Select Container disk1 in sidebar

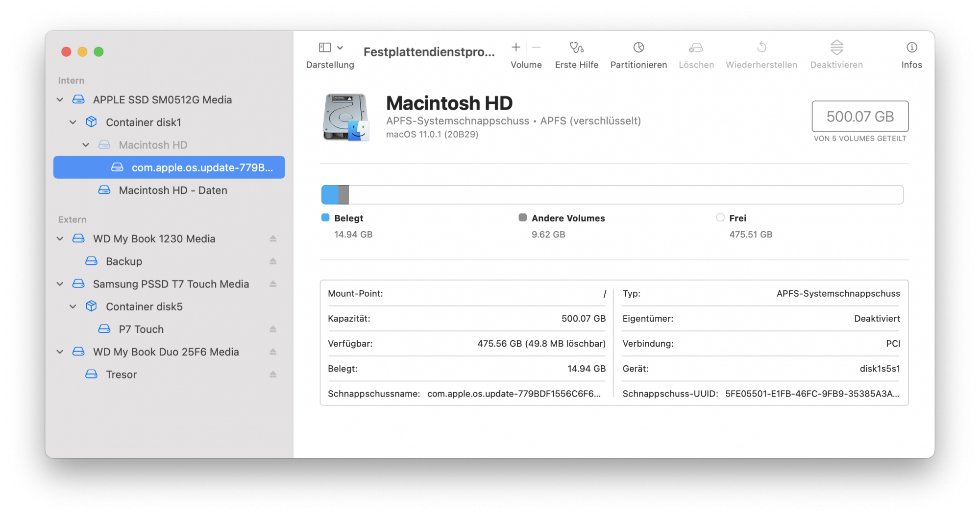pyautogui.click(x=169, y=122)
